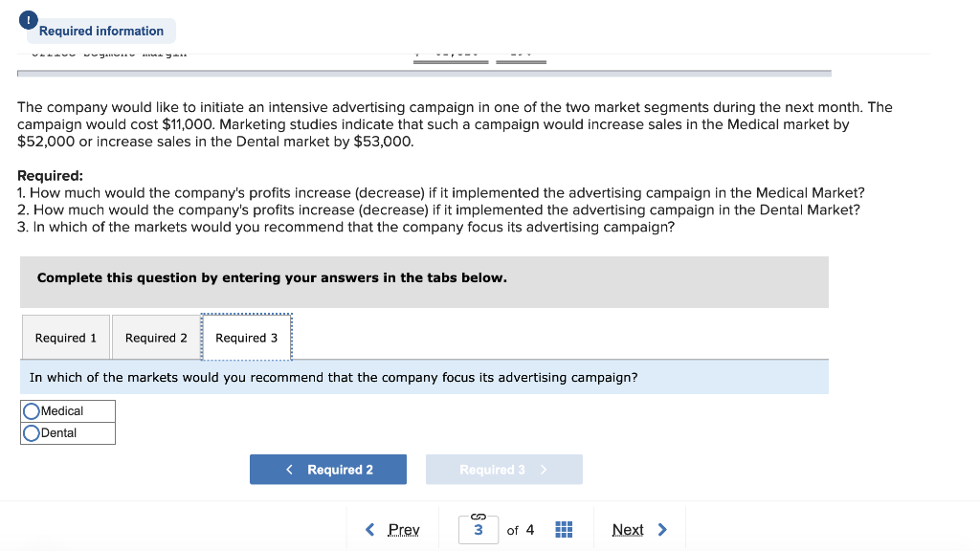
Task: Click the exclamation icon beside Required information
Action: [x=28, y=19]
